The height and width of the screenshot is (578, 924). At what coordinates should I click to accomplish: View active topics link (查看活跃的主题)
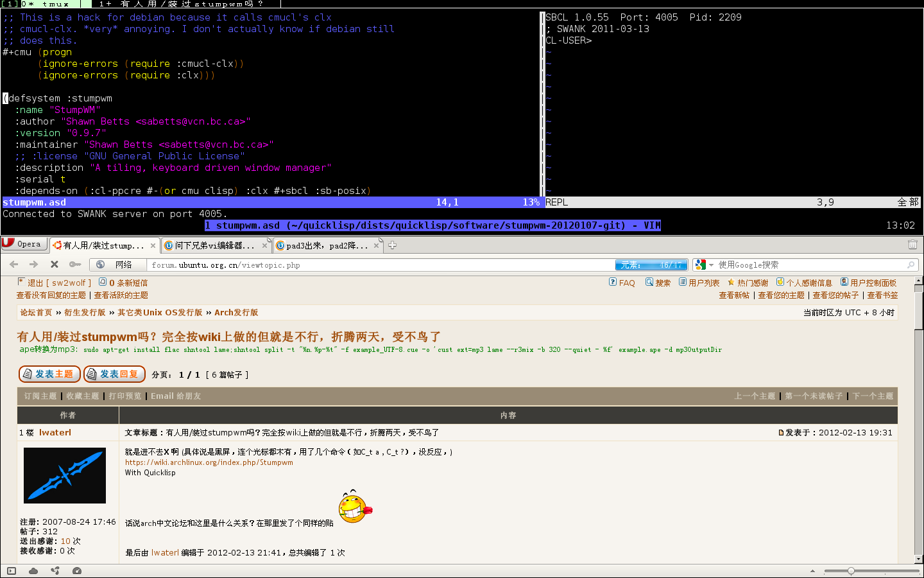[121, 295]
